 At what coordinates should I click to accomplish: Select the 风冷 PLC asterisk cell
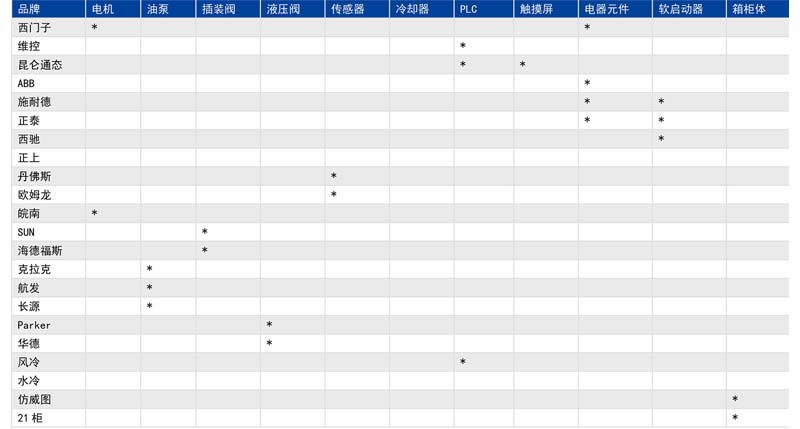463,362
